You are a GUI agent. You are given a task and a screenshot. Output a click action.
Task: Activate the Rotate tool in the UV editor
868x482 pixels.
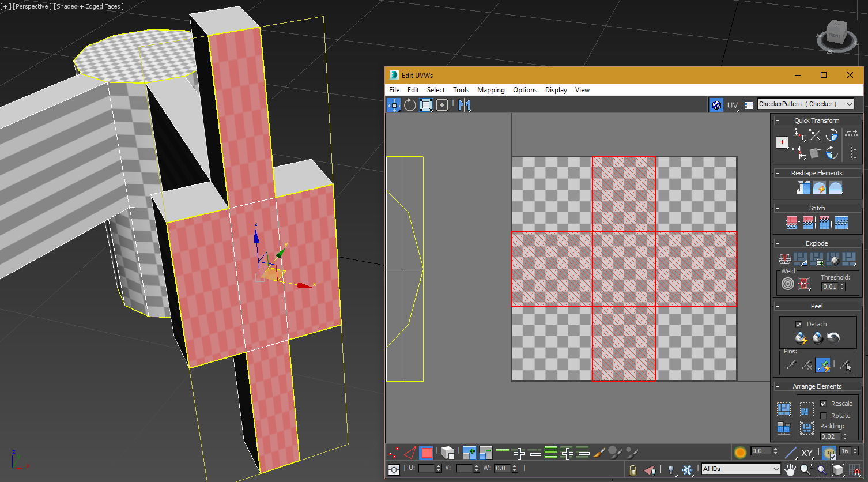pos(409,104)
